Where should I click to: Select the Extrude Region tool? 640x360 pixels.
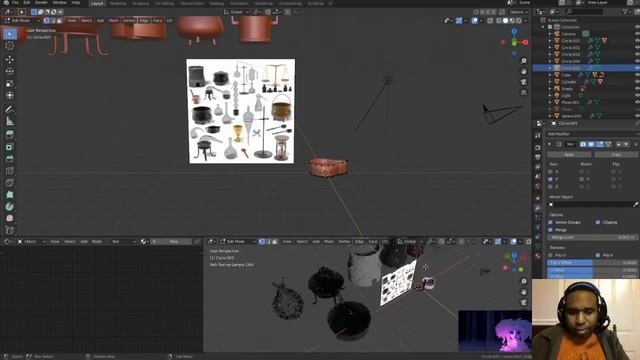tap(10, 135)
